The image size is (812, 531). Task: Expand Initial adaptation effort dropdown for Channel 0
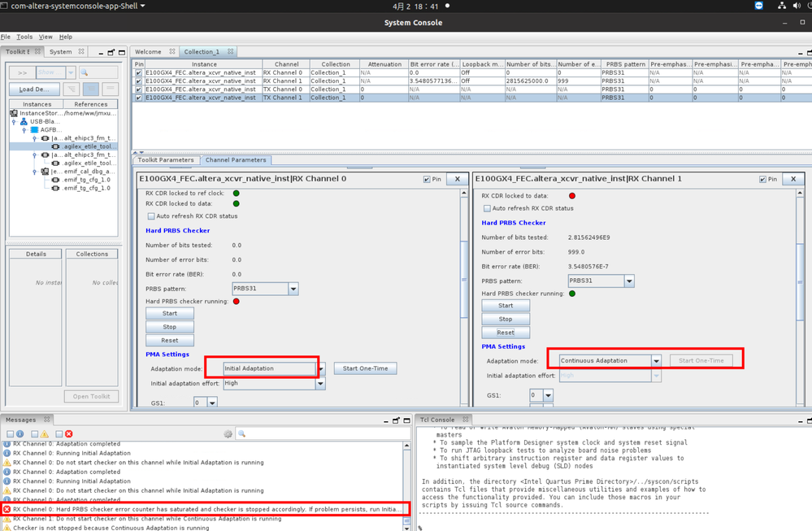pos(320,383)
